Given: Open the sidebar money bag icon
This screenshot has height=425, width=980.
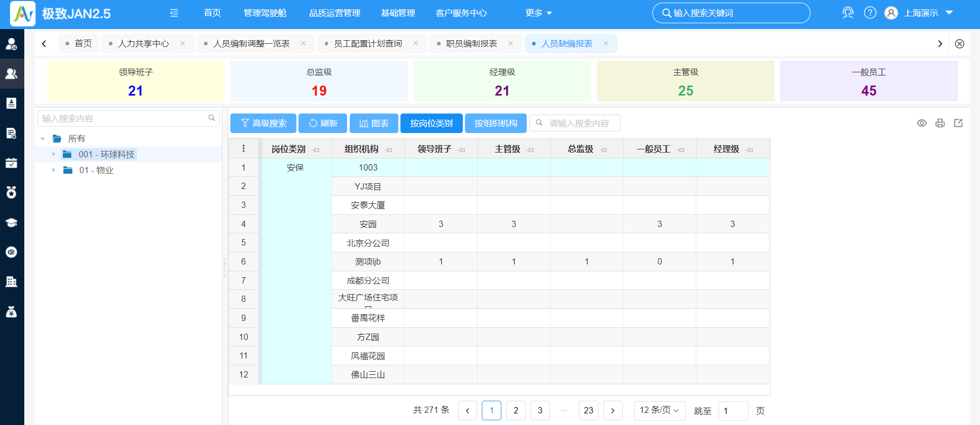Looking at the screenshot, I should (11, 311).
